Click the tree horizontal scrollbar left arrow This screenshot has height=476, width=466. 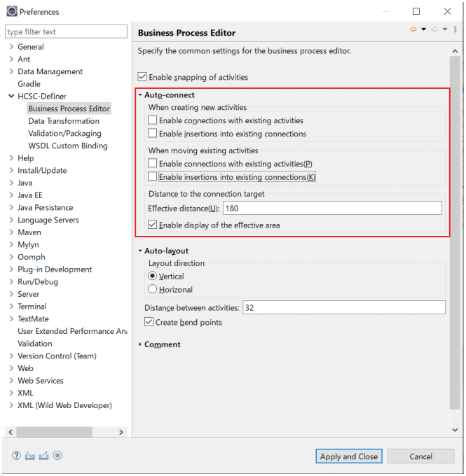point(11,432)
